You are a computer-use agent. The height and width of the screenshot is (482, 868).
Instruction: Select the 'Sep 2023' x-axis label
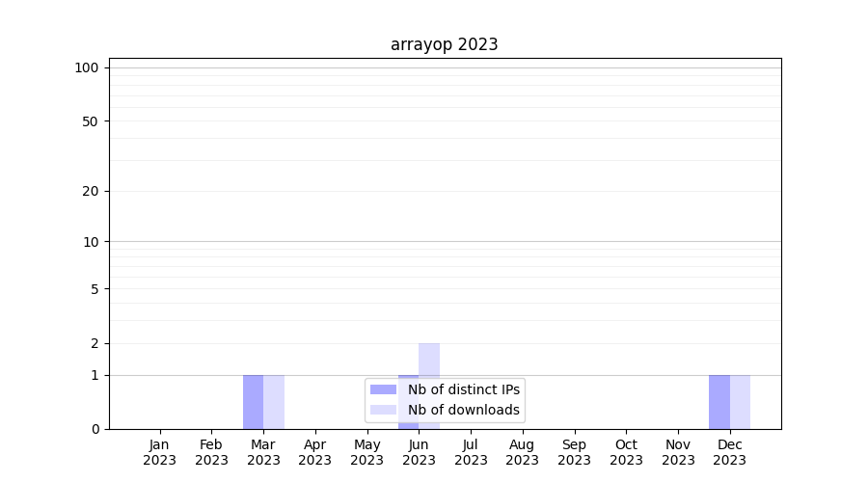(574, 452)
